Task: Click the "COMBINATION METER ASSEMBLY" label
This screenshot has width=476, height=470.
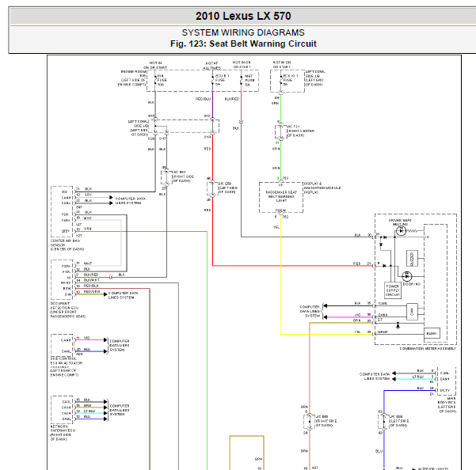Action: tap(428, 349)
